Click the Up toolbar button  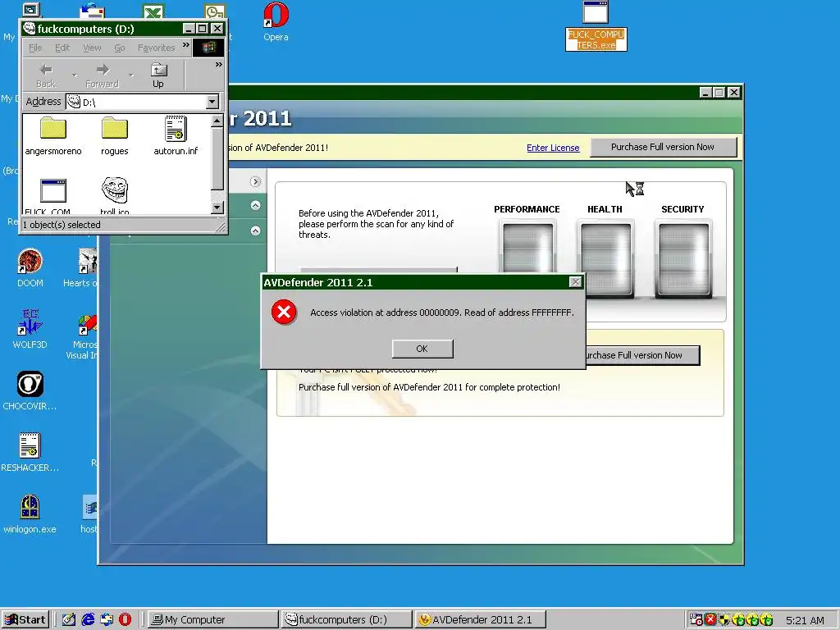pyautogui.click(x=158, y=75)
